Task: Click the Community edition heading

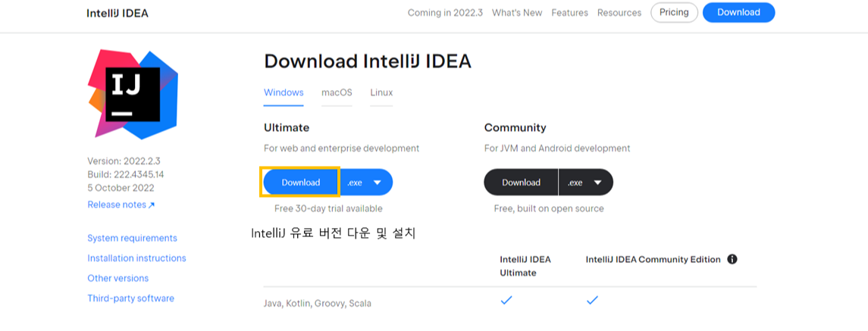Action: click(515, 128)
